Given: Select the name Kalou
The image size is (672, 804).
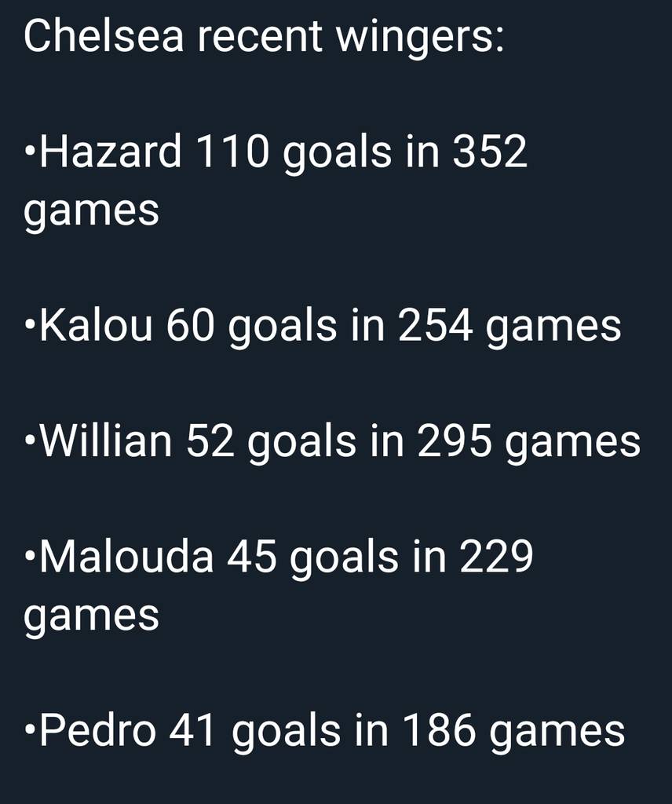Looking at the screenshot, I should (x=95, y=326).
